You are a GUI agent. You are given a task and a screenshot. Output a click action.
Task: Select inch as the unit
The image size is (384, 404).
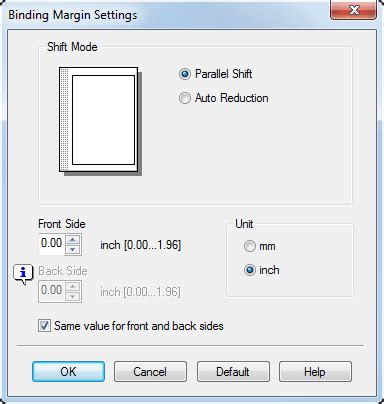coord(261,270)
